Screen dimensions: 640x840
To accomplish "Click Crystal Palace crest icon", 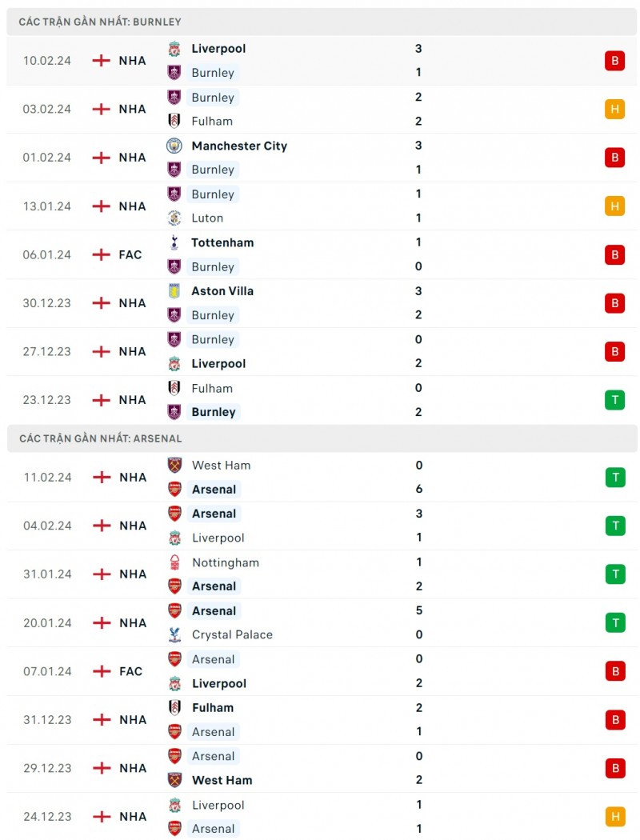I will tap(174, 634).
